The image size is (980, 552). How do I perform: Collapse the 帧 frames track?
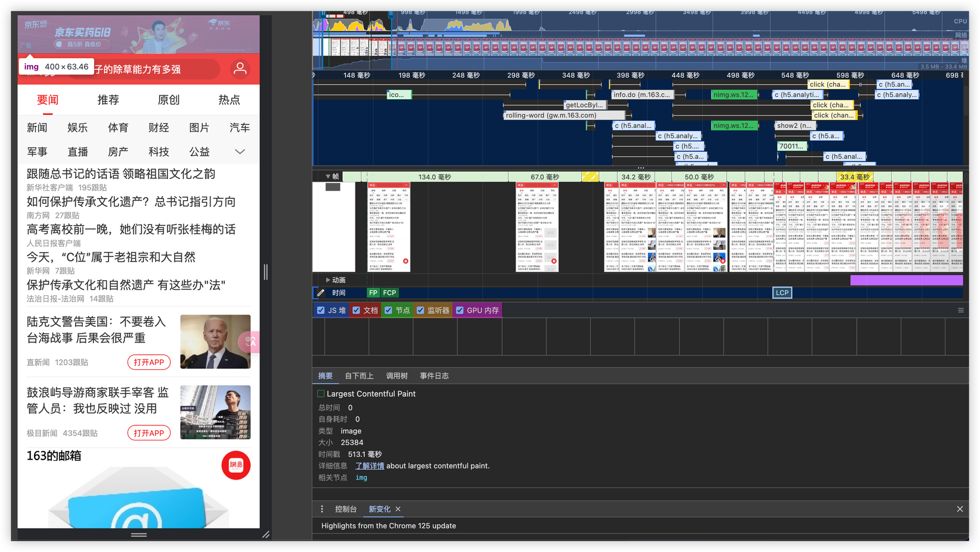tap(328, 177)
